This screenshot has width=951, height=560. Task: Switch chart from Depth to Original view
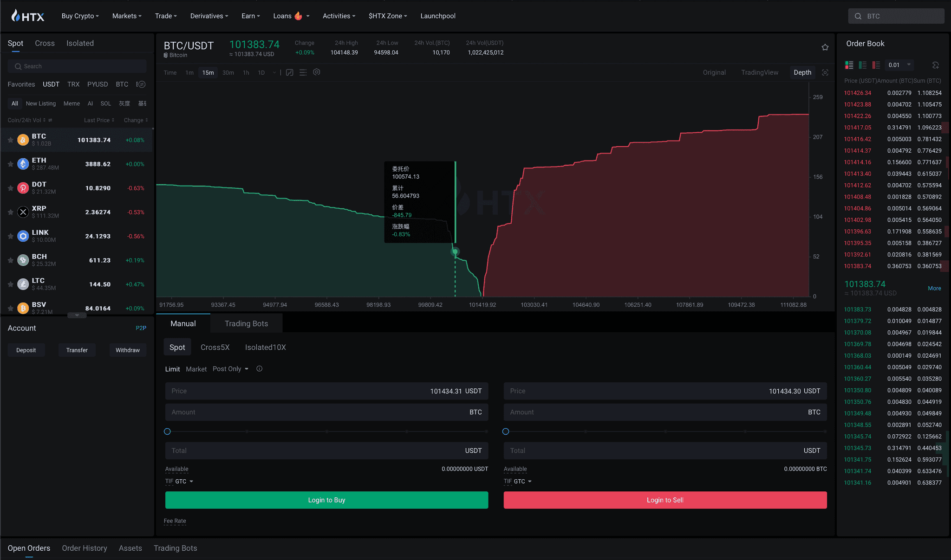click(x=714, y=72)
